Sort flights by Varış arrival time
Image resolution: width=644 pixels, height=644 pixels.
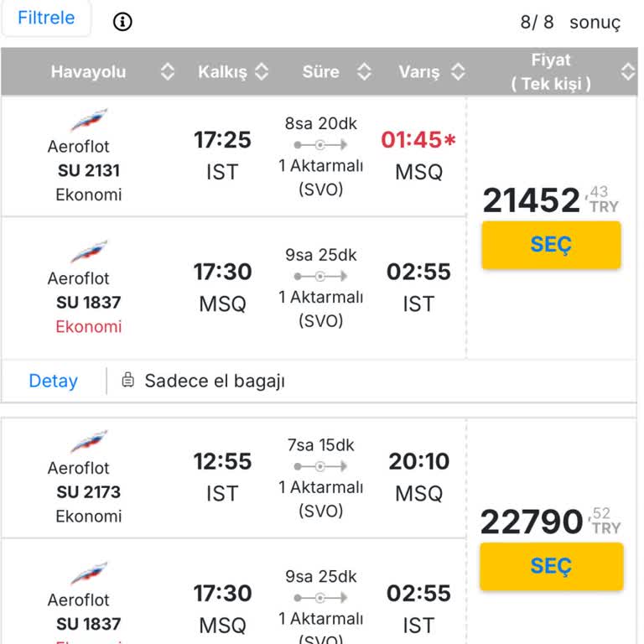(x=458, y=72)
